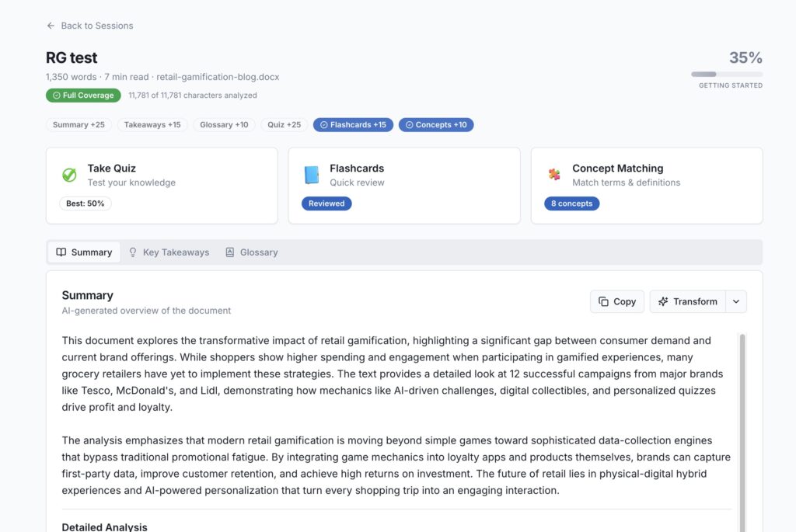Click the back arrow icon
The width and height of the screenshot is (796, 532).
point(51,26)
